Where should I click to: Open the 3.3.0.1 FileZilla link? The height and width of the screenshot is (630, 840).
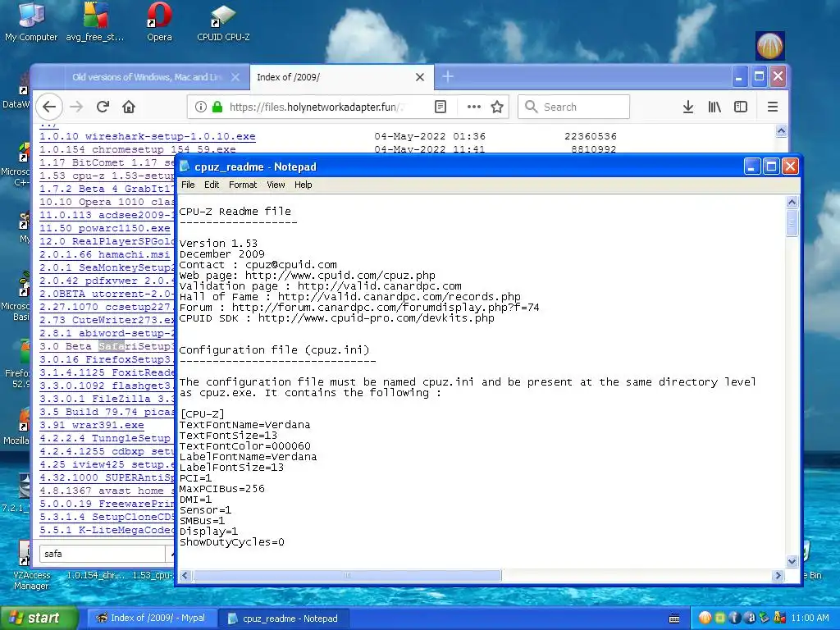click(107, 399)
